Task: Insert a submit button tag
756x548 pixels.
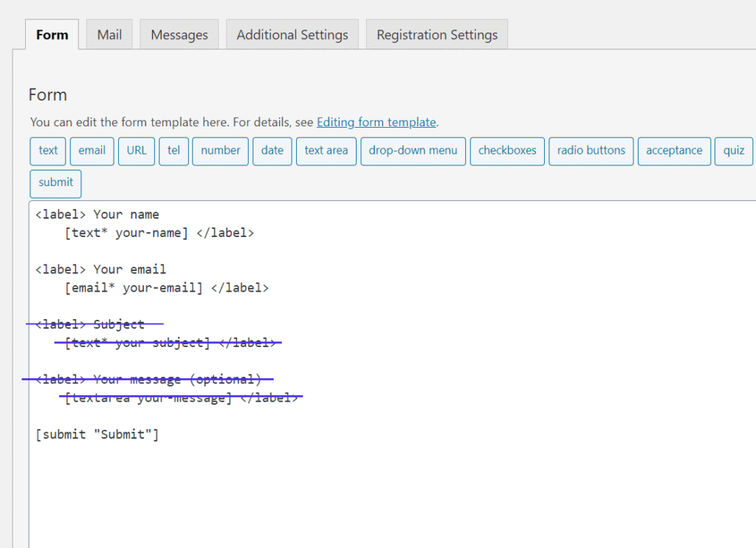Action: [56, 183]
